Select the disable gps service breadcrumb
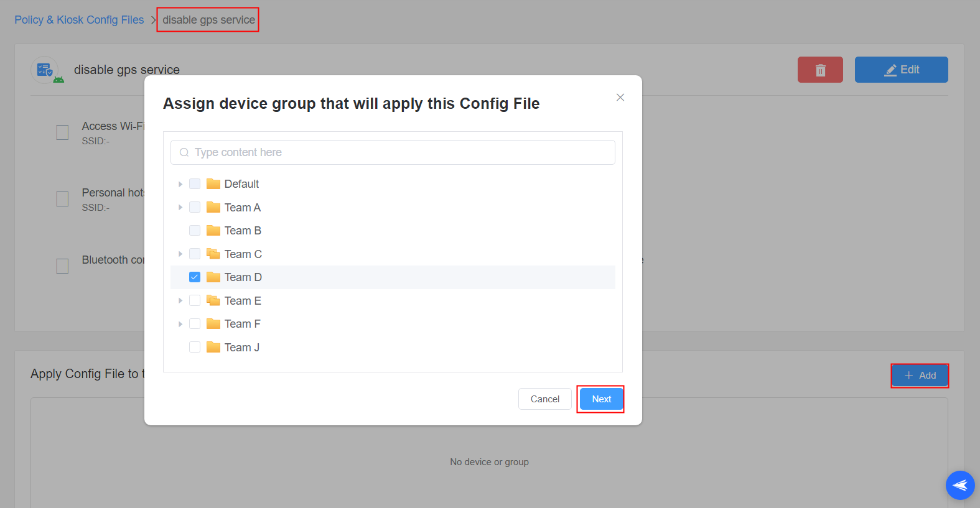This screenshot has width=980, height=508. (208, 20)
